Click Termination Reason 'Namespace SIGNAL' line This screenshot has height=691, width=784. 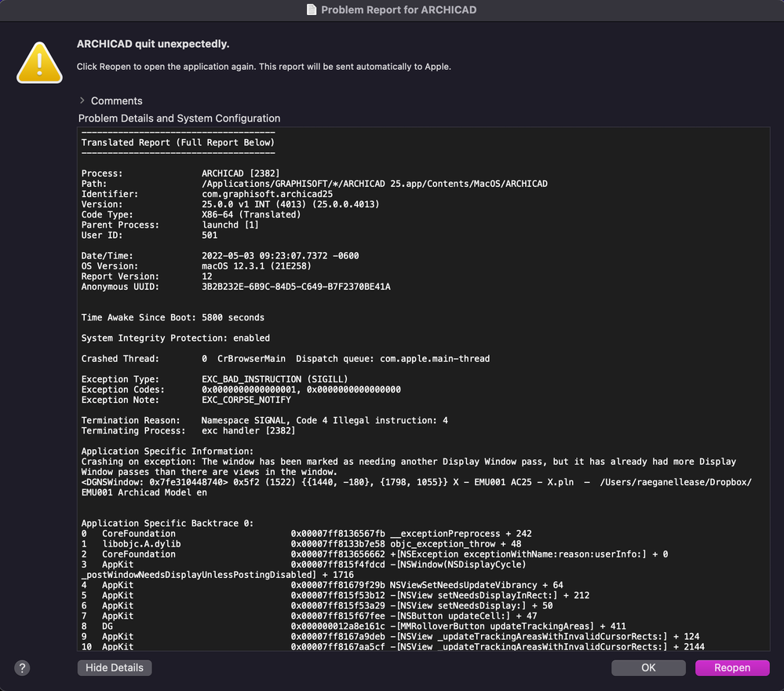264,420
